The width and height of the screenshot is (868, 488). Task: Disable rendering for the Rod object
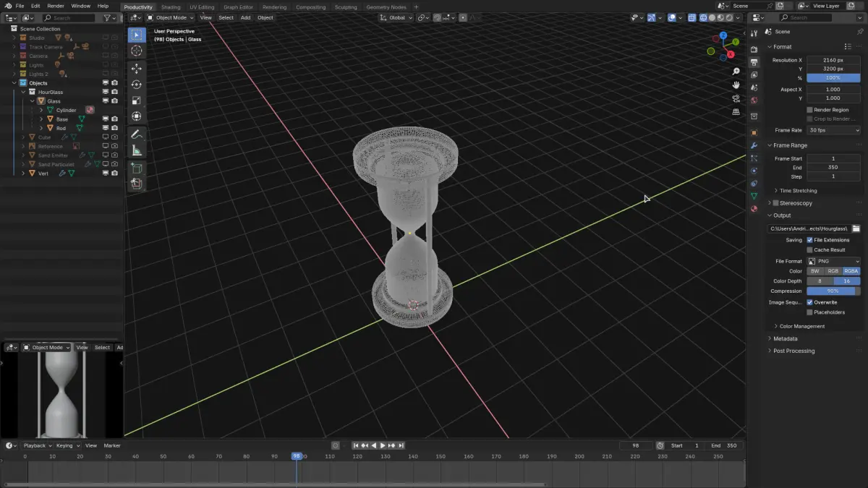pyautogui.click(x=114, y=128)
